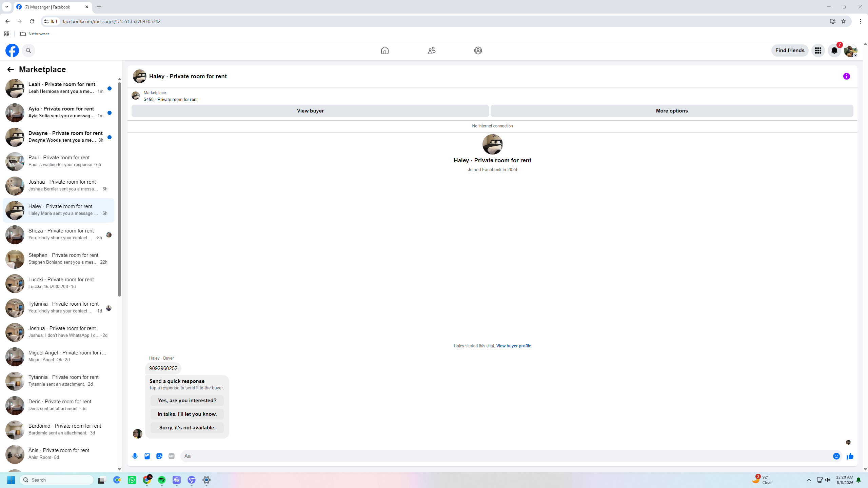The image size is (868, 488).
Task: Click the install app icon in address bar
Action: [x=833, y=21]
